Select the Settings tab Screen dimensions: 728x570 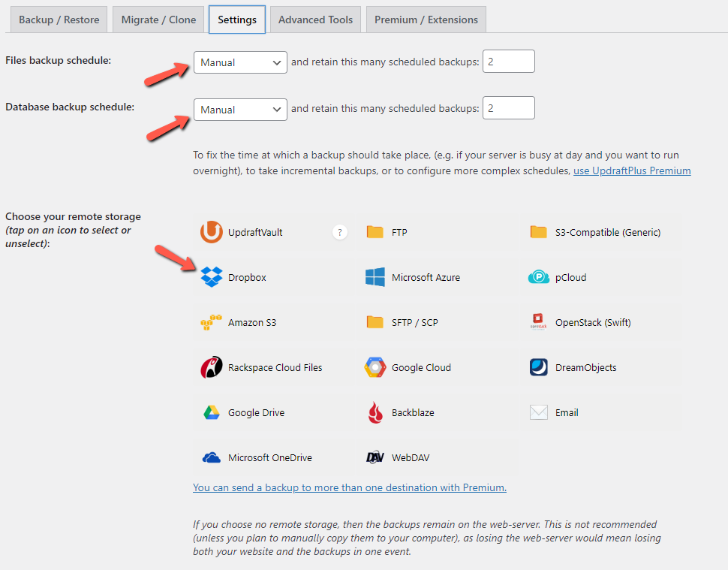coord(236,20)
